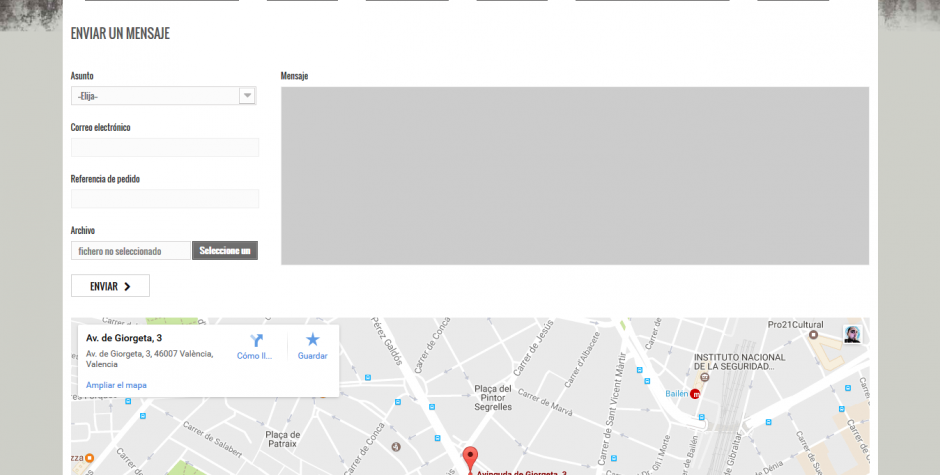Click the user avatar on the map
Viewport: 940px width, 475px height.
tap(852, 334)
